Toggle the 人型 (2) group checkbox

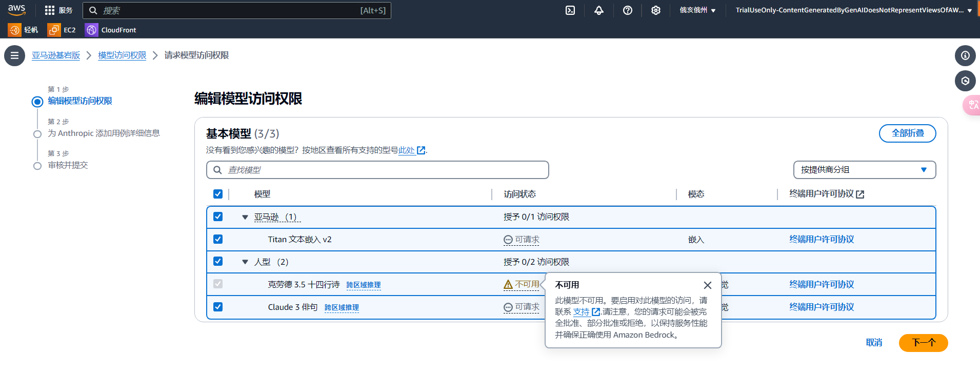[x=218, y=261]
